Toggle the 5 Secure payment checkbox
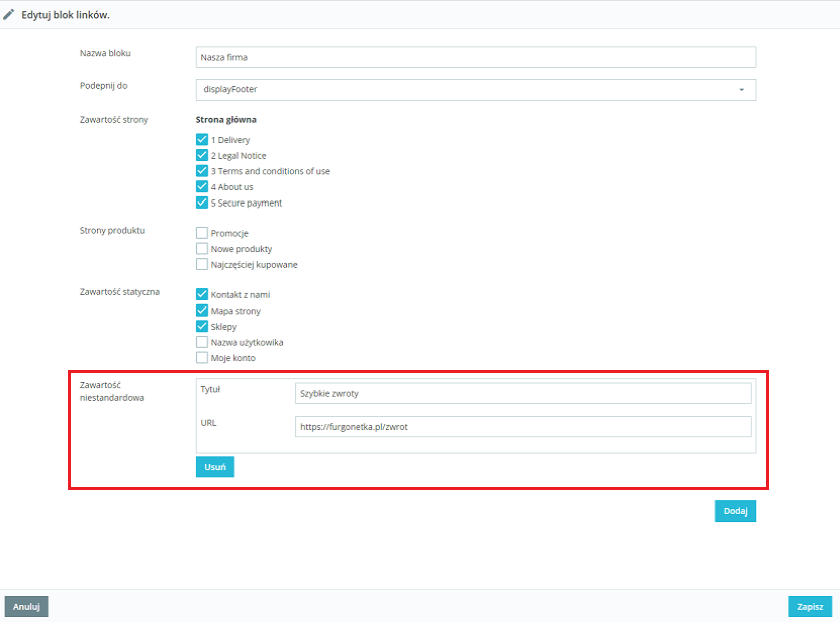 click(x=202, y=203)
